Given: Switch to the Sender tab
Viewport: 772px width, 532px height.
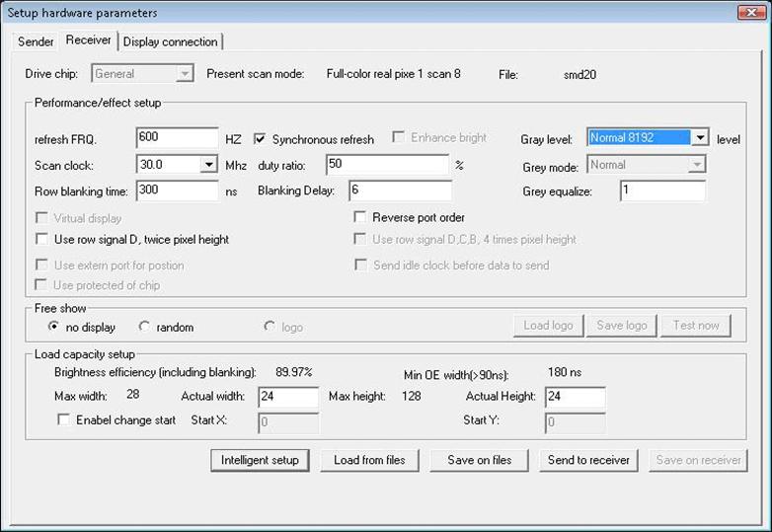Looking at the screenshot, I should click(x=36, y=41).
